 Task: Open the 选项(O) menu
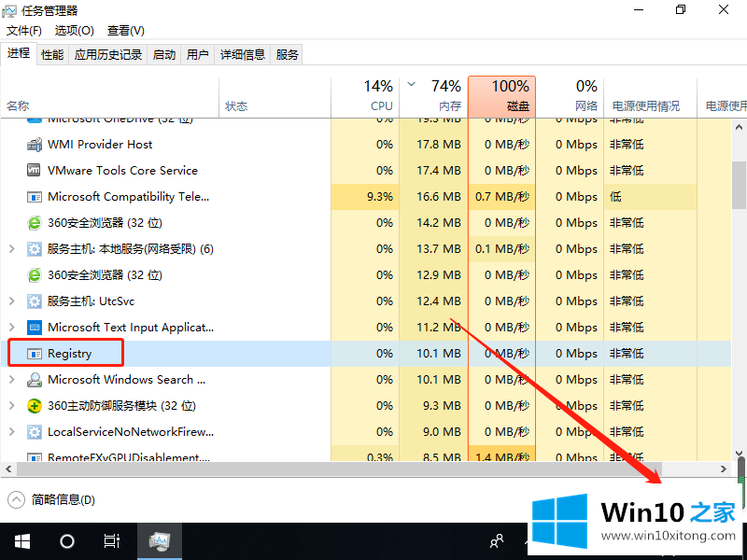click(x=74, y=31)
